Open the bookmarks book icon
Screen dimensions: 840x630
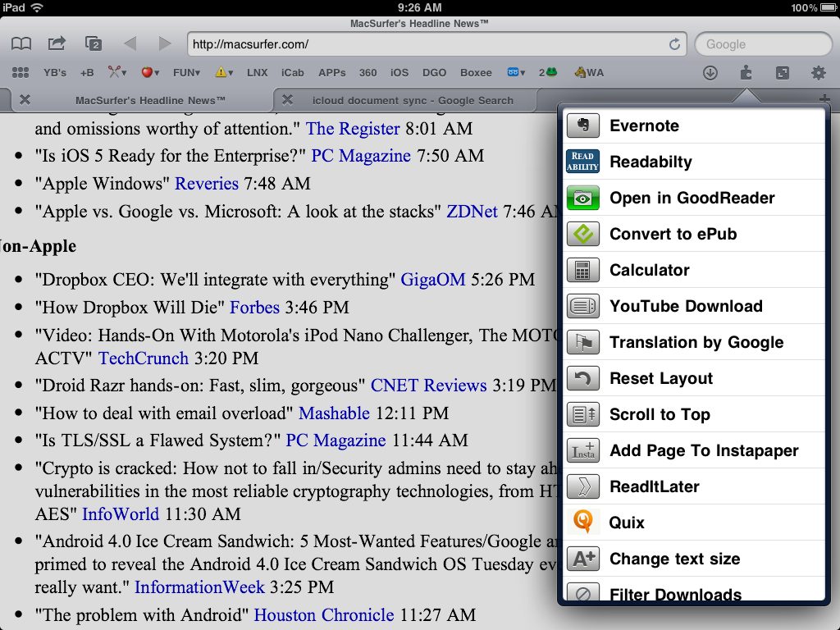[21, 43]
